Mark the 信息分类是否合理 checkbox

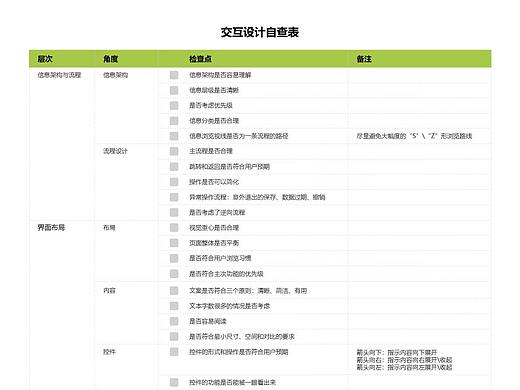(x=174, y=121)
